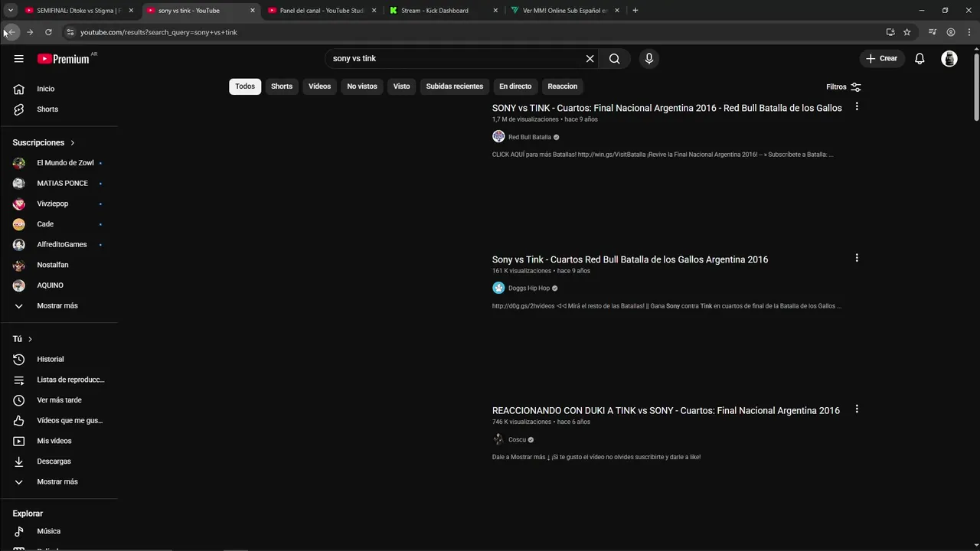
Task: Select the Reaccion chip
Action: (x=563, y=86)
